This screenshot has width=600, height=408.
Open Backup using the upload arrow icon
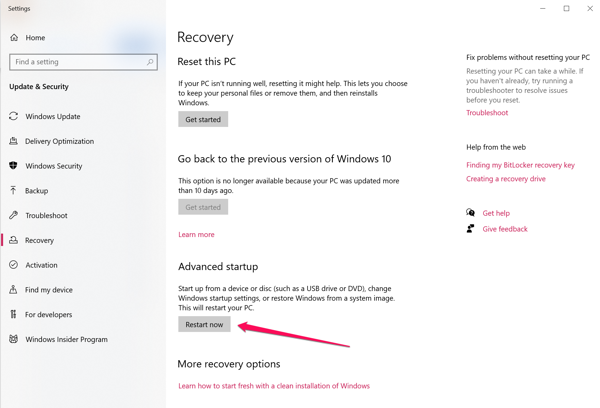coord(13,190)
